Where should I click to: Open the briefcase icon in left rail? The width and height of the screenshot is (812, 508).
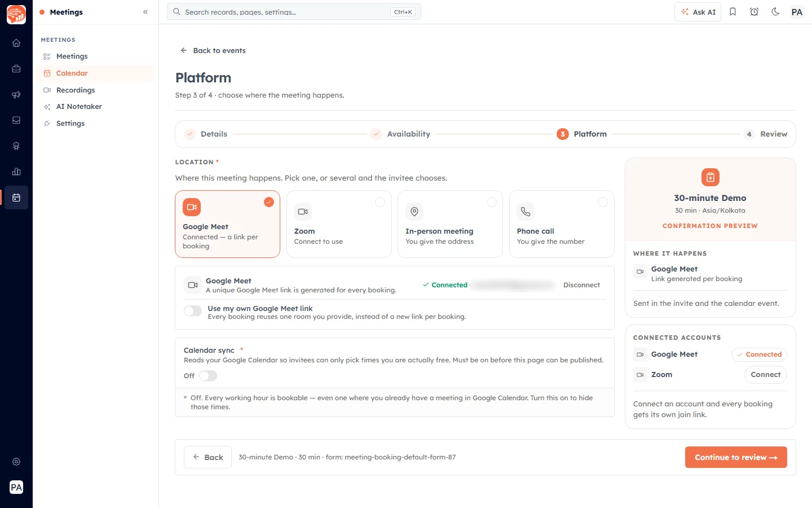tap(16, 69)
